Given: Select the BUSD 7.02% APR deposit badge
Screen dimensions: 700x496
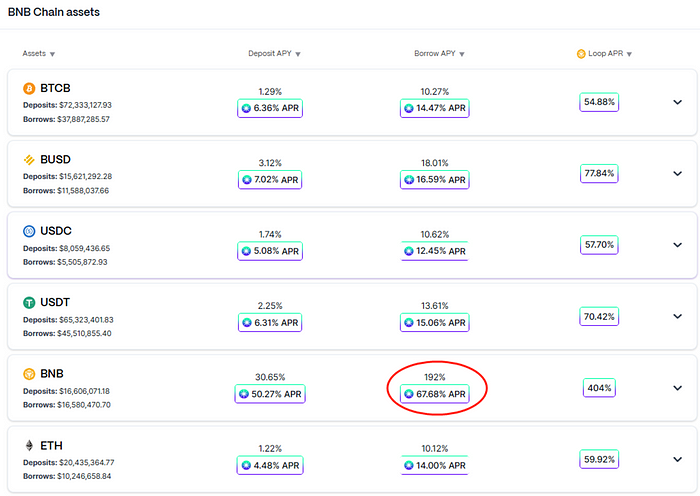Looking at the screenshot, I should [x=270, y=179].
